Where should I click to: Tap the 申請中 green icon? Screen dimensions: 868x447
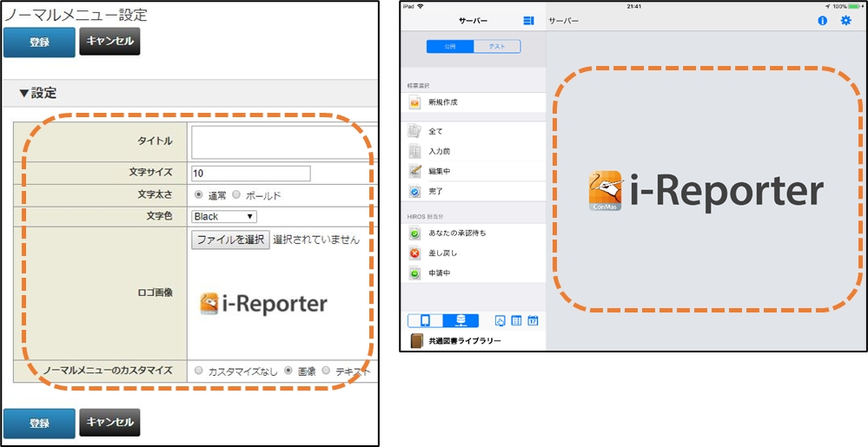414,273
